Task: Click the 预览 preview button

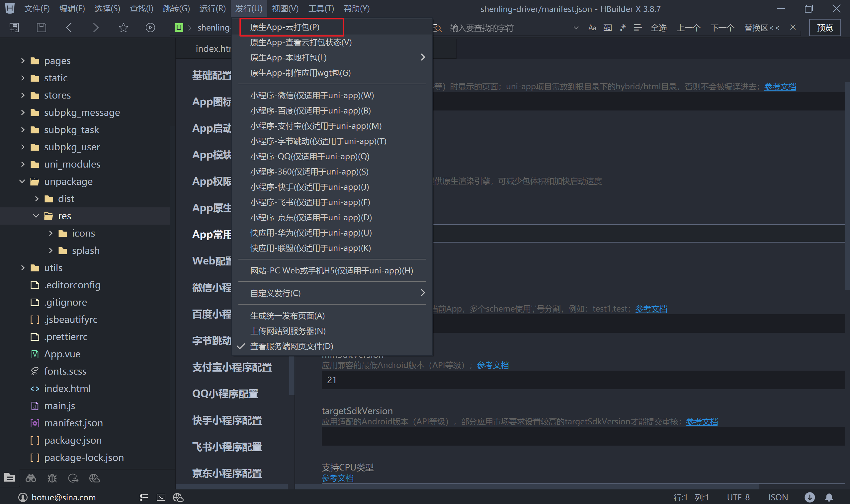Action: (825, 28)
